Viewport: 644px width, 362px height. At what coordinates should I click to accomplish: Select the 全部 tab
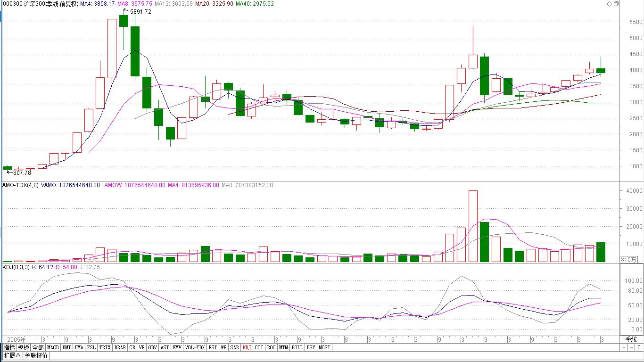click(x=38, y=347)
